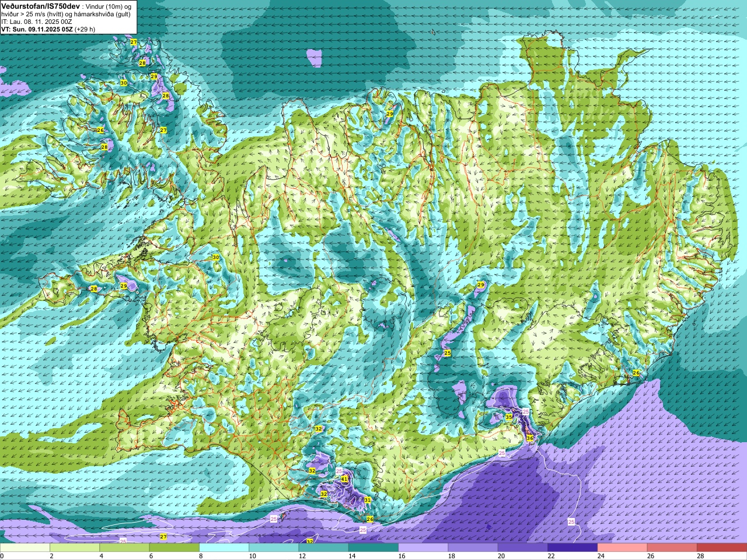747x560 pixels.
Task: Click the '26' tick label on the color scale
Action: click(x=651, y=556)
